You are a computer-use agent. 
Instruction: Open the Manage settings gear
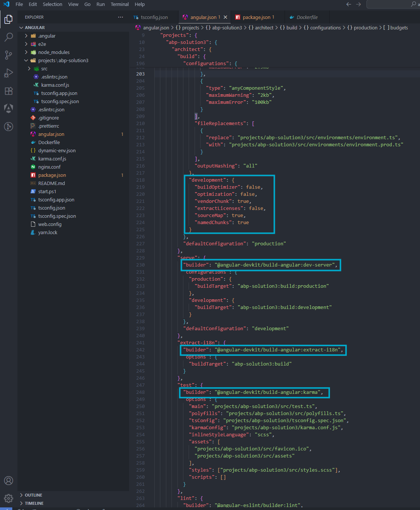click(x=9, y=498)
